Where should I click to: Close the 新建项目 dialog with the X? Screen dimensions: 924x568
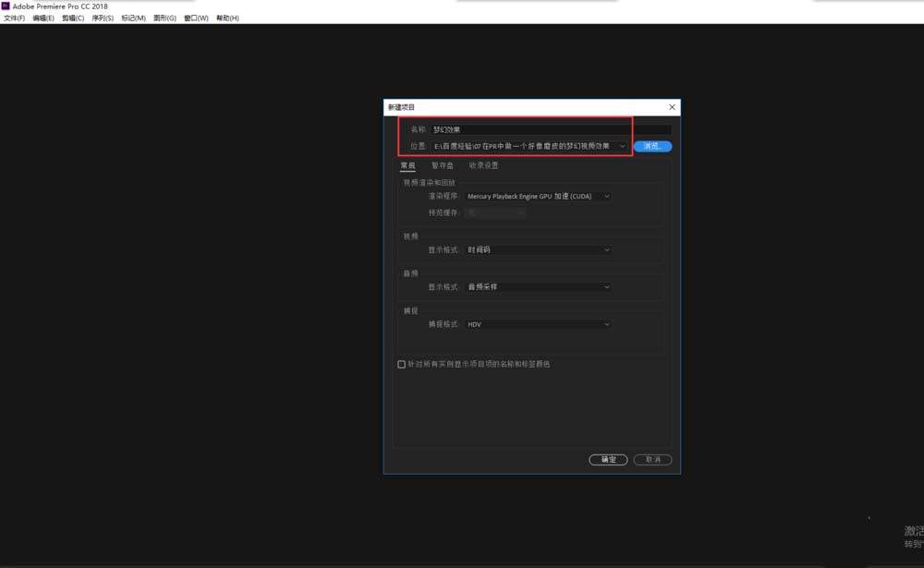(672, 107)
